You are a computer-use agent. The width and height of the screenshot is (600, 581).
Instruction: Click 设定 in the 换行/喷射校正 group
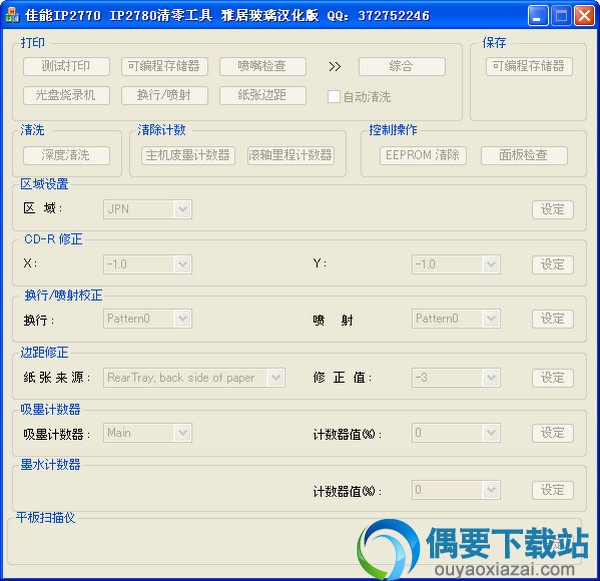(x=553, y=319)
